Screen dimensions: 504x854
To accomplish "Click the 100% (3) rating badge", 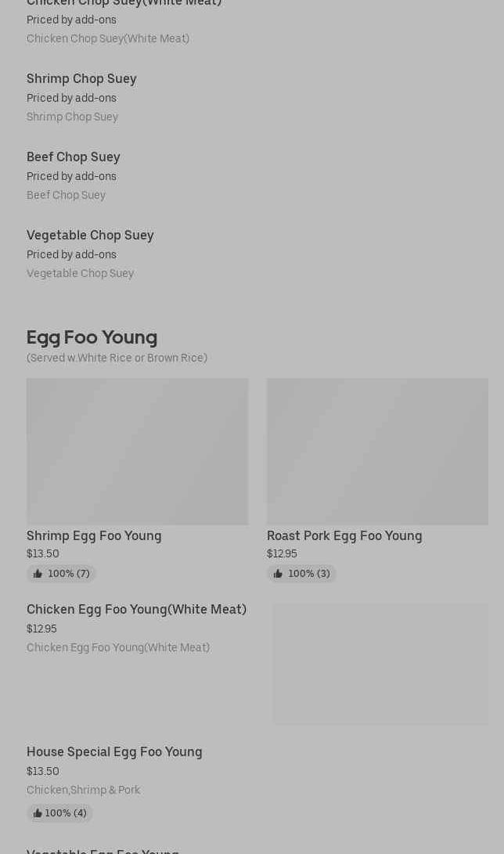I will click(x=301, y=574).
